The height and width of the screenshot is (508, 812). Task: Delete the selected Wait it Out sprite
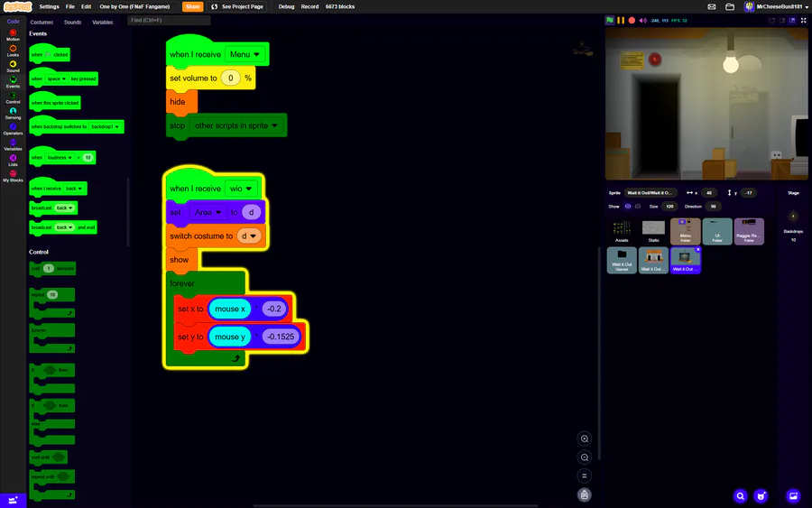[x=697, y=250]
